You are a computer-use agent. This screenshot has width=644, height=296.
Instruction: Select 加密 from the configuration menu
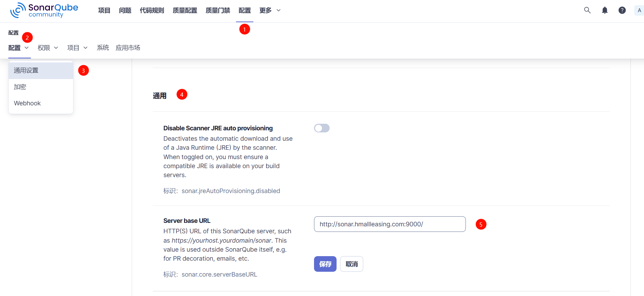pyautogui.click(x=20, y=87)
